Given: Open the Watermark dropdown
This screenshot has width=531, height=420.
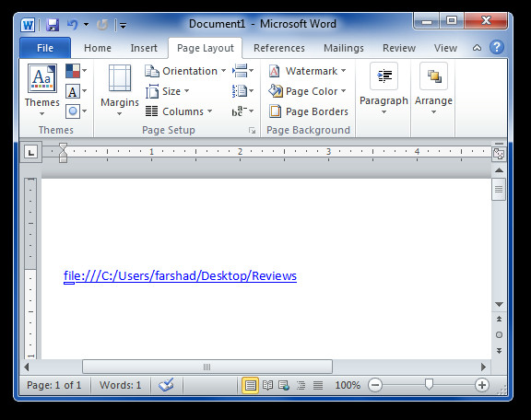Looking at the screenshot, I should pyautogui.click(x=308, y=71).
